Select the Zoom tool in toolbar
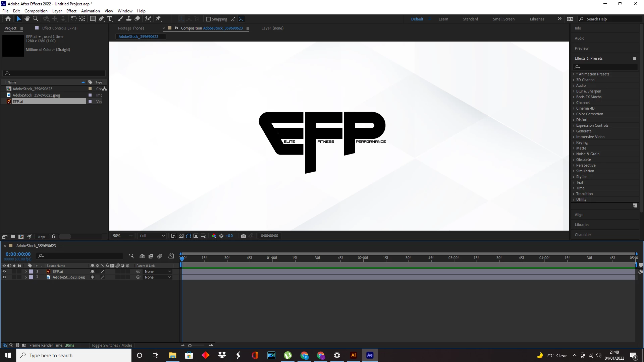Viewport: 644px width, 362px height. [36, 19]
